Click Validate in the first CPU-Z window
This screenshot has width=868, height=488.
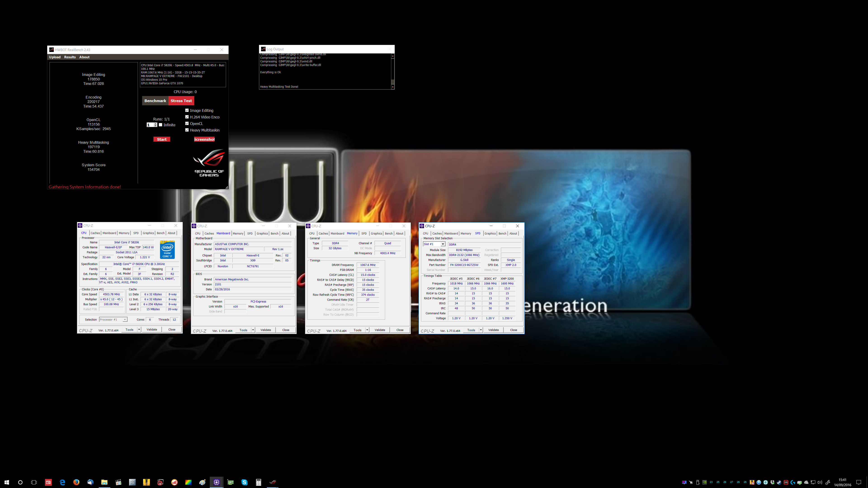click(152, 330)
